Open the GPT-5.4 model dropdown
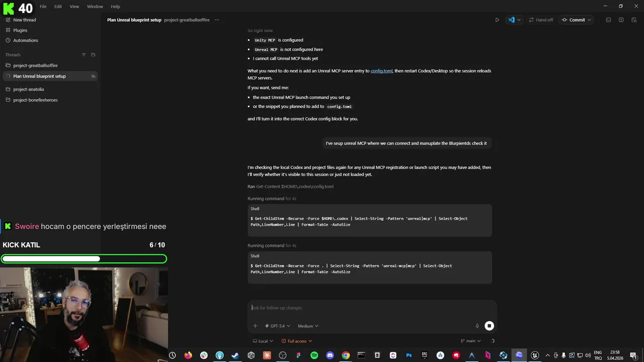The image size is (644, 362). [278, 326]
